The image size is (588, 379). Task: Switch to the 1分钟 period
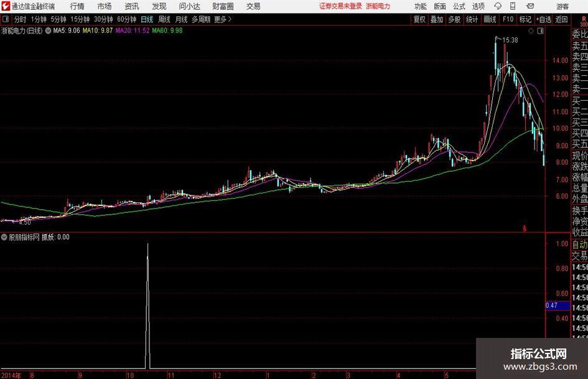39,19
